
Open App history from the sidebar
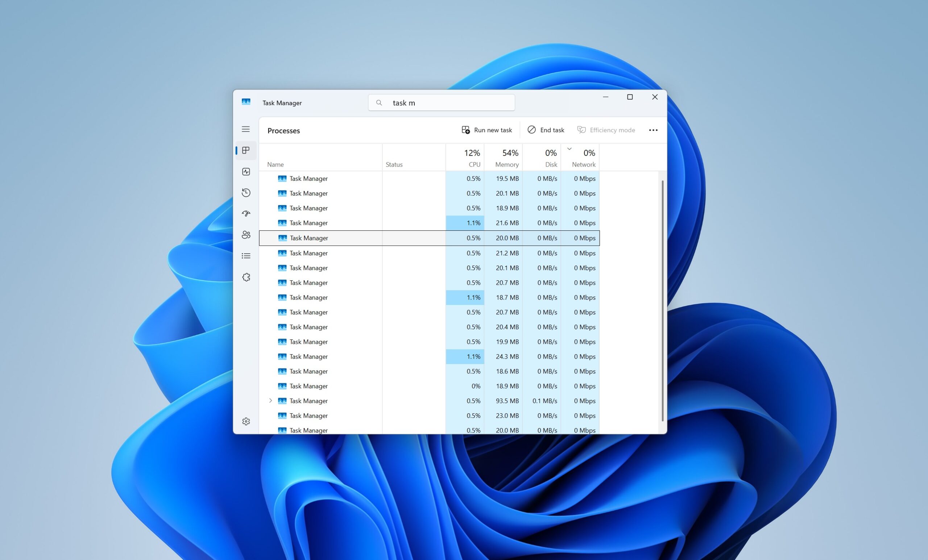[x=246, y=193]
